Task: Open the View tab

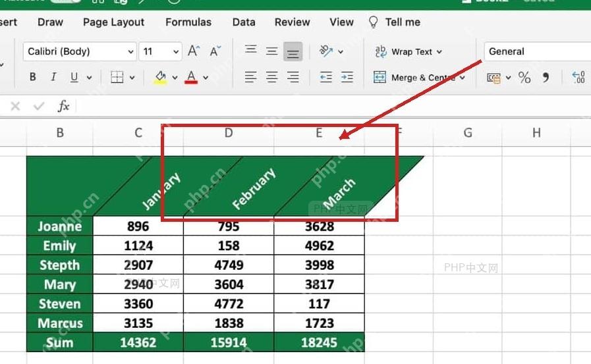Action: pyautogui.click(x=341, y=22)
